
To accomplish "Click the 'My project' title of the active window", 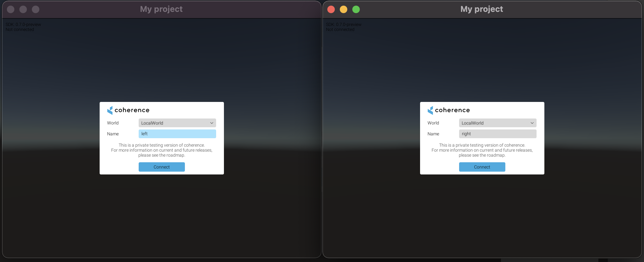I will 482,9.
